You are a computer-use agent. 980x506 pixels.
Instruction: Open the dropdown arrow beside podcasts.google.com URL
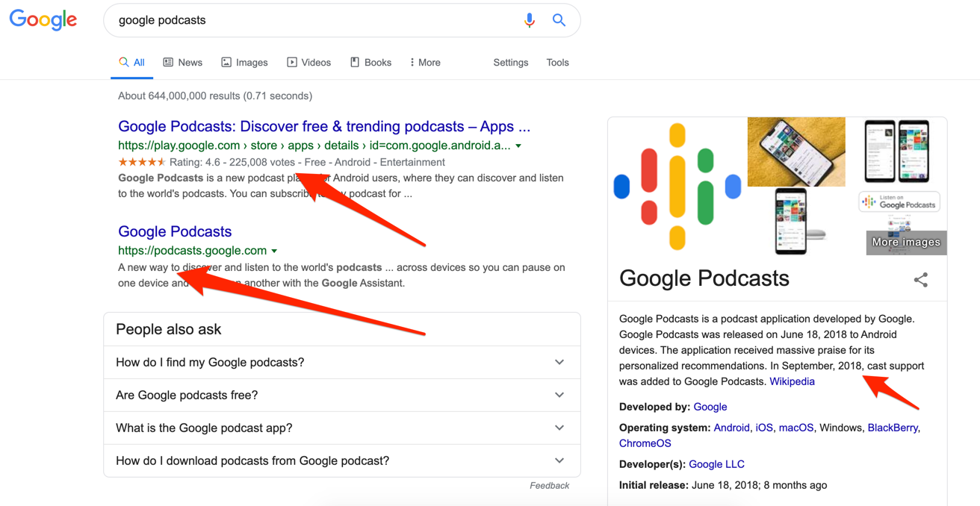pyautogui.click(x=274, y=252)
